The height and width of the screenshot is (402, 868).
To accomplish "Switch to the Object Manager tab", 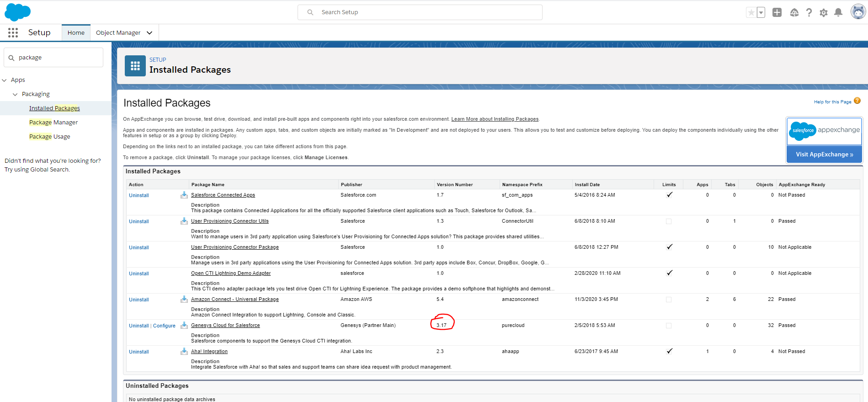I will point(118,32).
